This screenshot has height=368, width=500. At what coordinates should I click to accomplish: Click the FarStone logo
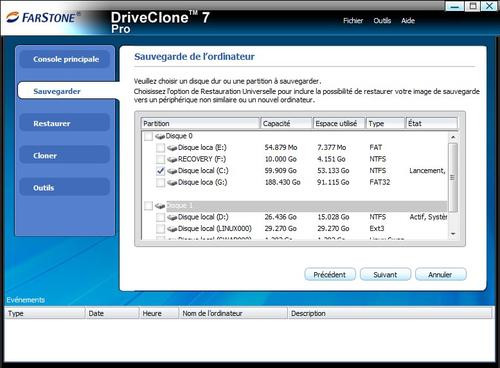(x=43, y=18)
